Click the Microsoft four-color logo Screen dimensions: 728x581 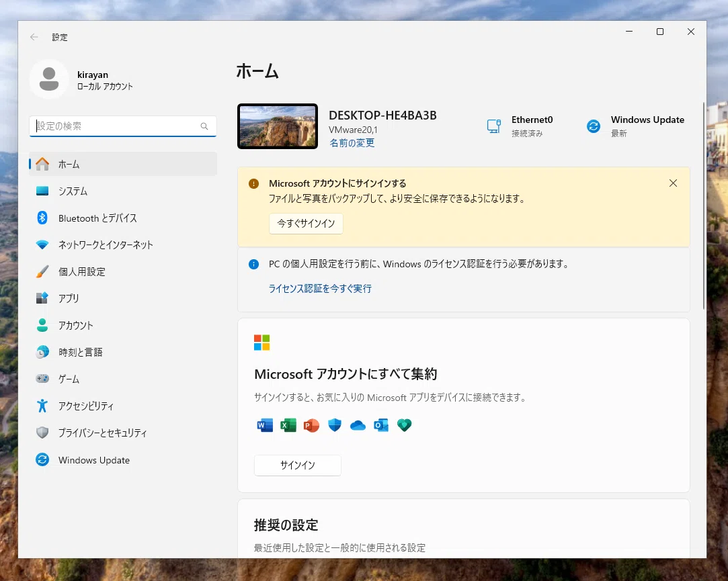(262, 343)
